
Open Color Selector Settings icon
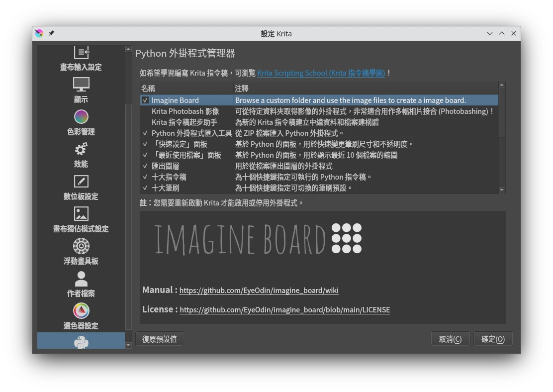tap(81, 311)
